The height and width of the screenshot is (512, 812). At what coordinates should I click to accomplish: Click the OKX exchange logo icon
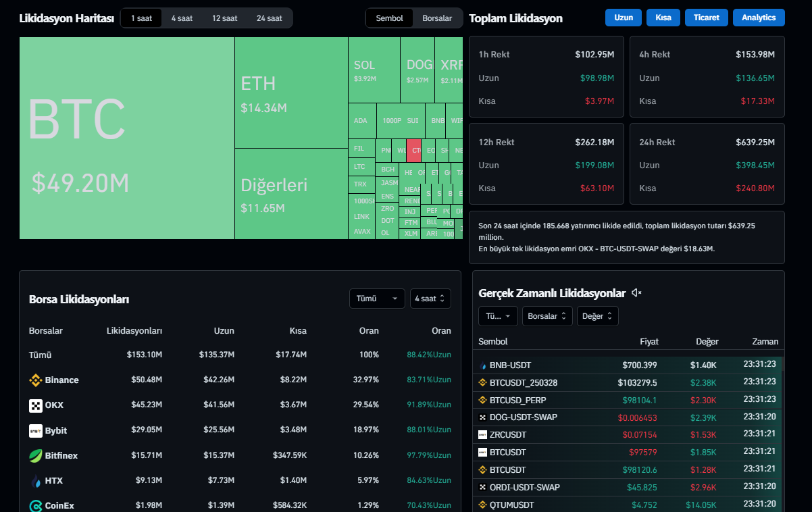coord(36,405)
